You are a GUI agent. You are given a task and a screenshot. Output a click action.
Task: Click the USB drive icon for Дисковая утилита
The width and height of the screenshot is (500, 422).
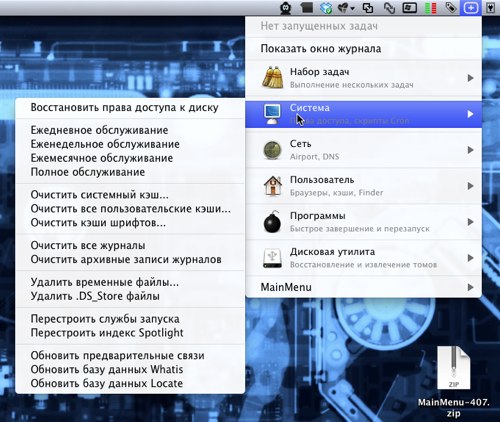tap(272, 258)
